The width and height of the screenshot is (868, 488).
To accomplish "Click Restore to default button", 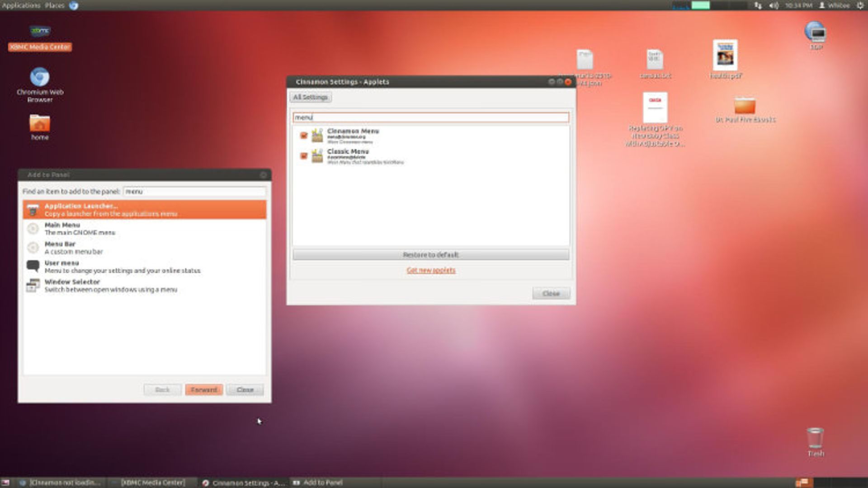I will tap(431, 255).
